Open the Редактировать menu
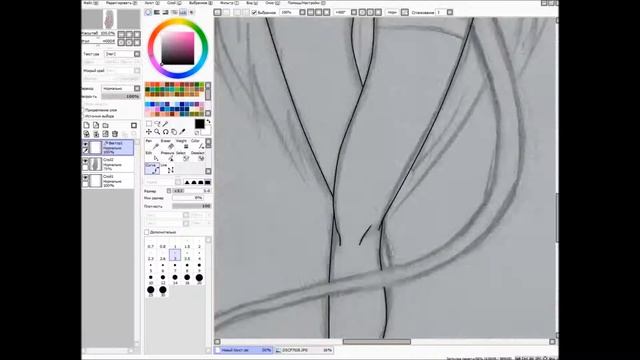The image size is (640, 360). click(121, 3)
